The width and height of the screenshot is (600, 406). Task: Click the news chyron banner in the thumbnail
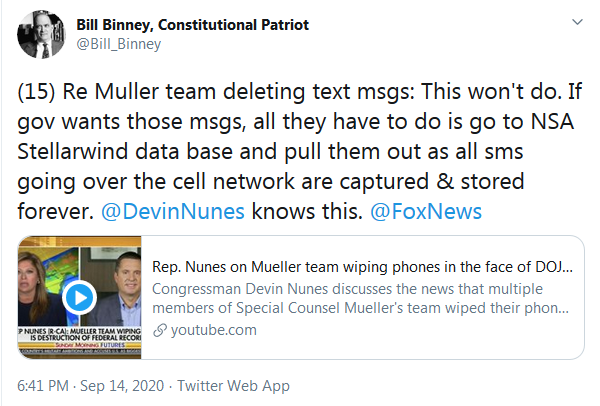(x=80, y=335)
